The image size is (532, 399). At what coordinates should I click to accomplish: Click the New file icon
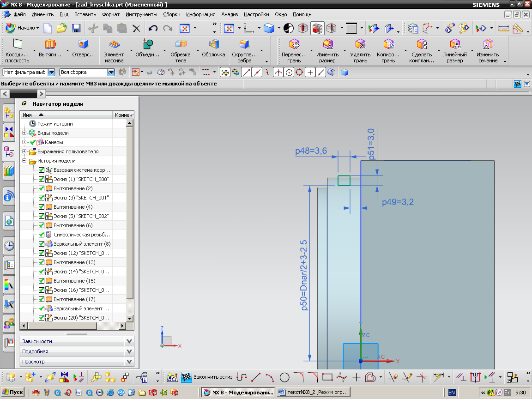[48, 28]
